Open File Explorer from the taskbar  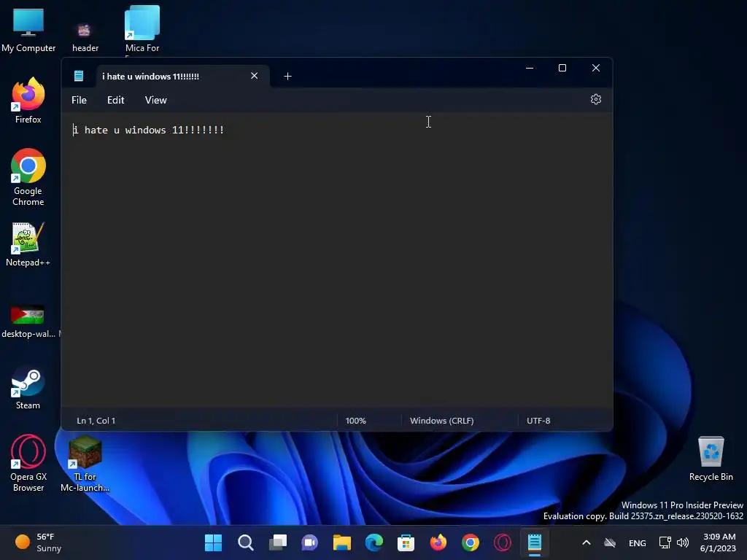point(341,542)
